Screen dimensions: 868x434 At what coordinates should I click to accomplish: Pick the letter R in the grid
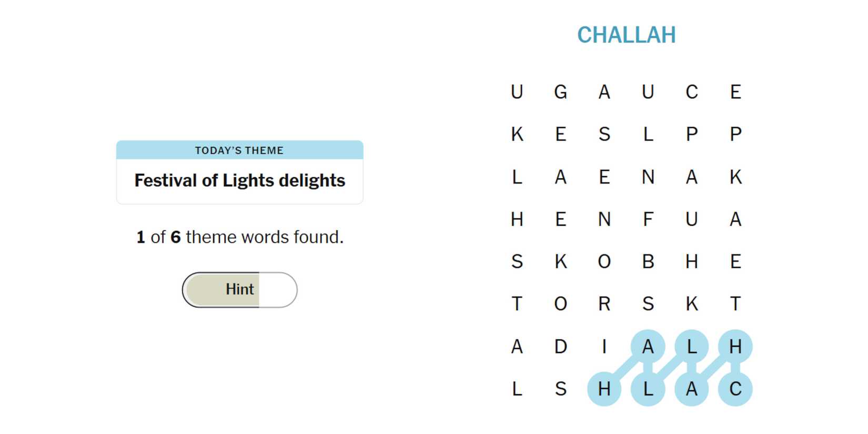coord(604,304)
